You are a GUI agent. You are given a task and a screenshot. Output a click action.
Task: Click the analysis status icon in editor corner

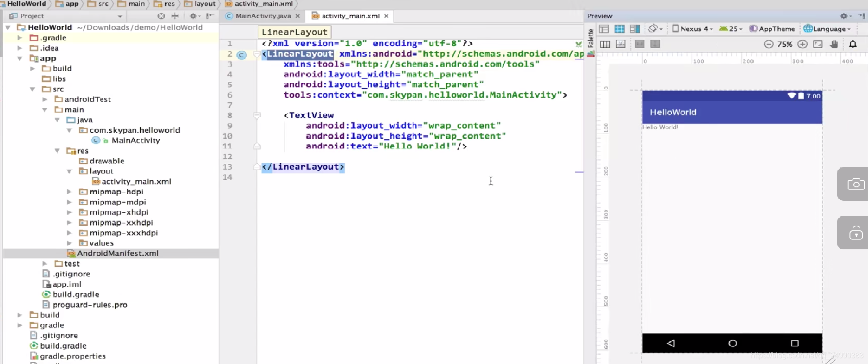(x=578, y=44)
